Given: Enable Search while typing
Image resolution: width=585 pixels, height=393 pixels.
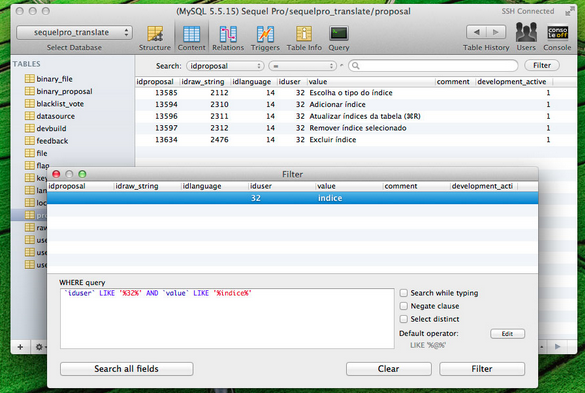Looking at the screenshot, I should pos(403,293).
